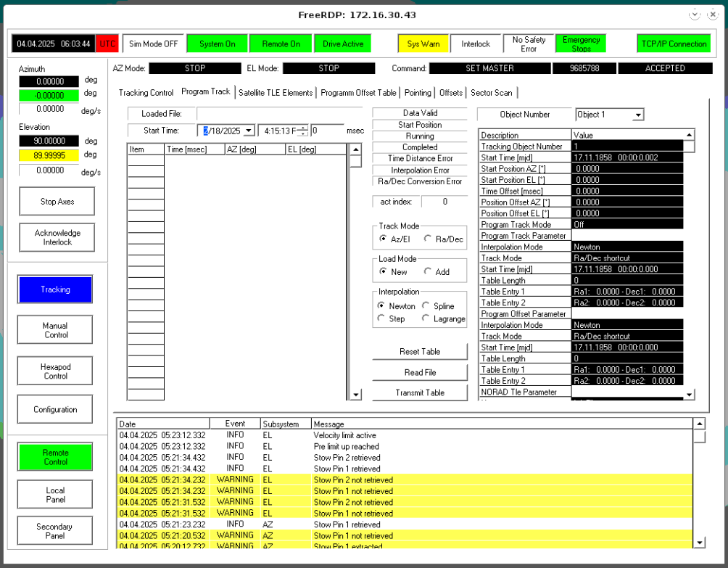Click the Transmit Table button

point(420,393)
